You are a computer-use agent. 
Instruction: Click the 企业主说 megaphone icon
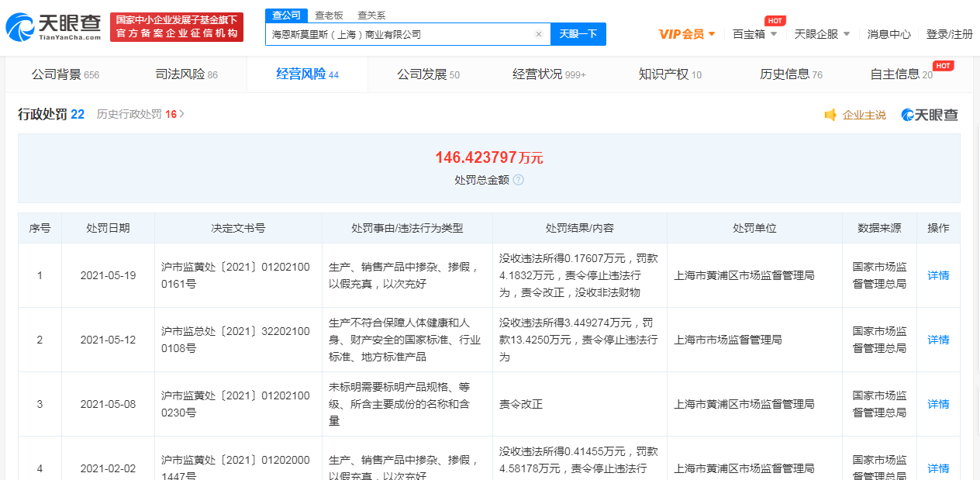click(x=832, y=114)
